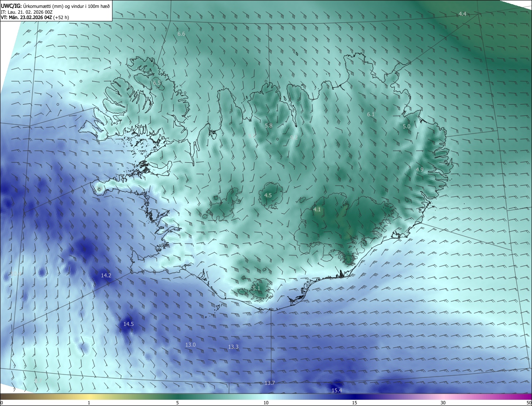The image size is (532, 406).
Task: Click the map value 4.9
Action: pos(419,170)
